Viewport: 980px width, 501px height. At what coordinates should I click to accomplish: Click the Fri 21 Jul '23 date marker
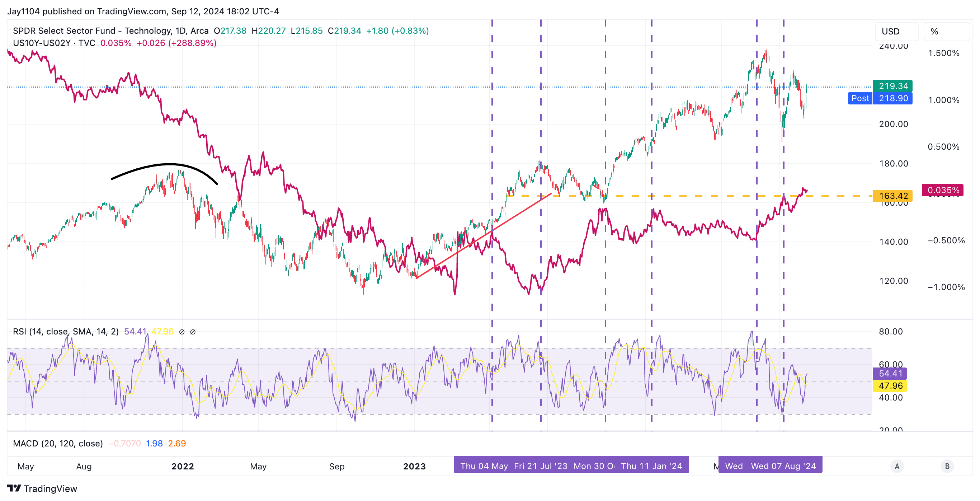click(x=540, y=466)
